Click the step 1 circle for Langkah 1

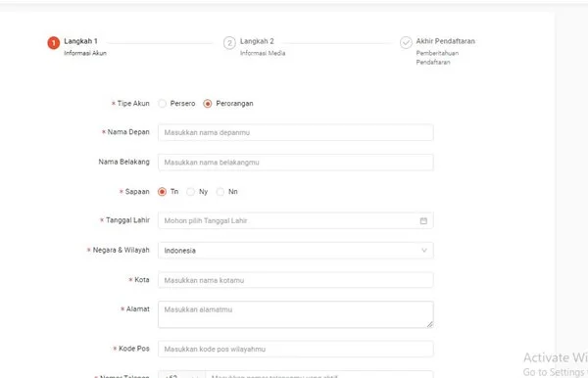54,43
